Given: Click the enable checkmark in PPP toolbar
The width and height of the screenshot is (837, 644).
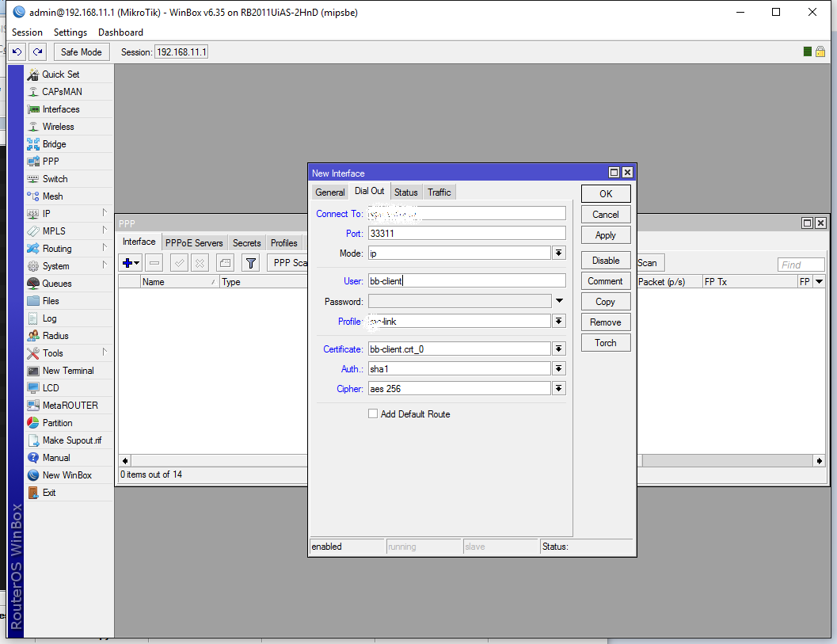Looking at the screenshot, I should tap(179, 263).
